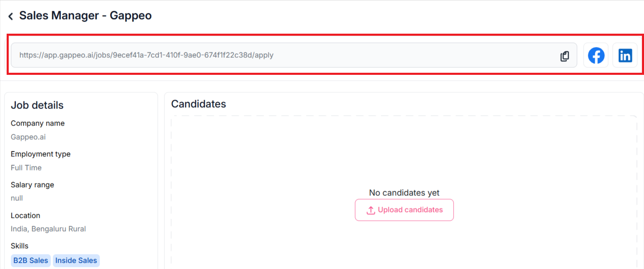
Task: Click the Full Time employment value
Action: coord(26,168)
